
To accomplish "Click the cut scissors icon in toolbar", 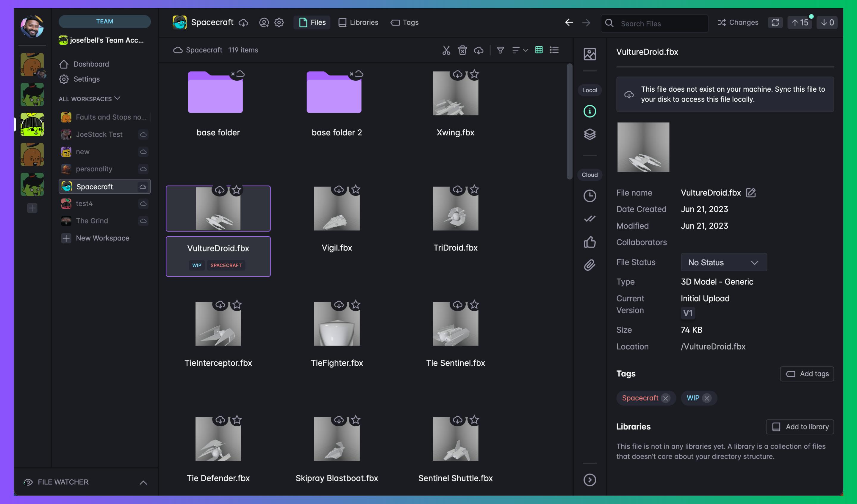I will 446,50.
